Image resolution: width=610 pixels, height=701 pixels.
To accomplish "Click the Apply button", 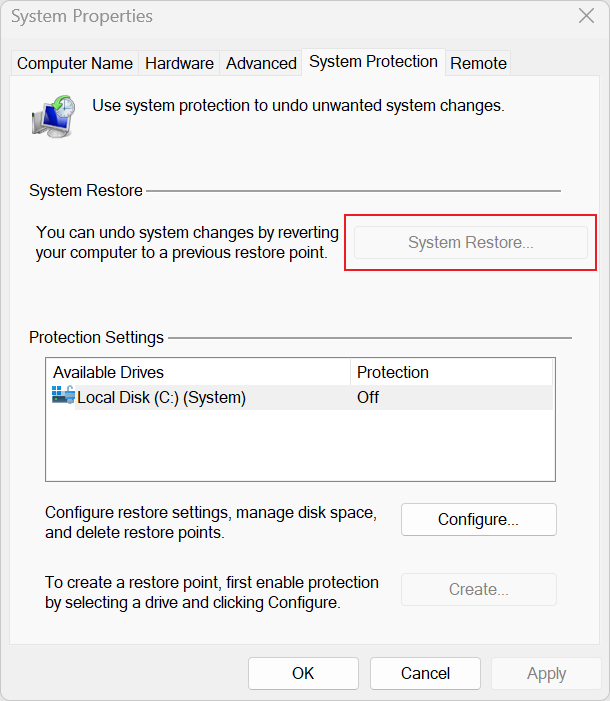I will point(546,673).
